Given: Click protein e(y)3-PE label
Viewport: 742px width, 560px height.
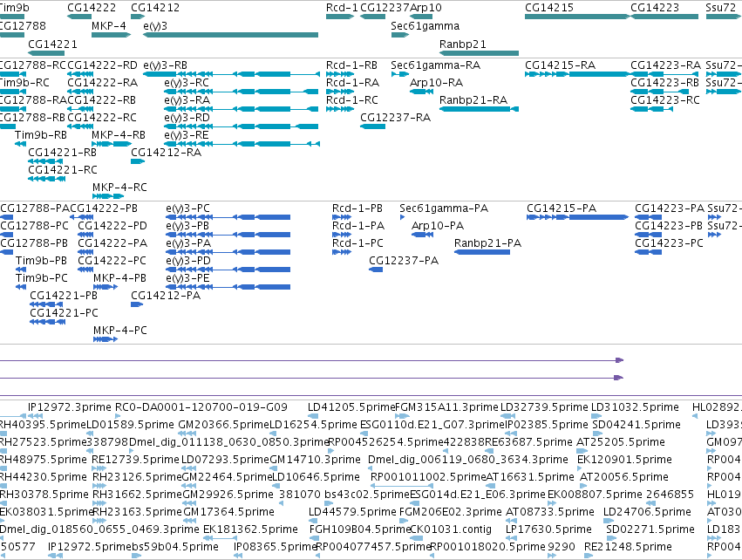Looking at the screenshot, I should click(x=187, y=278).
